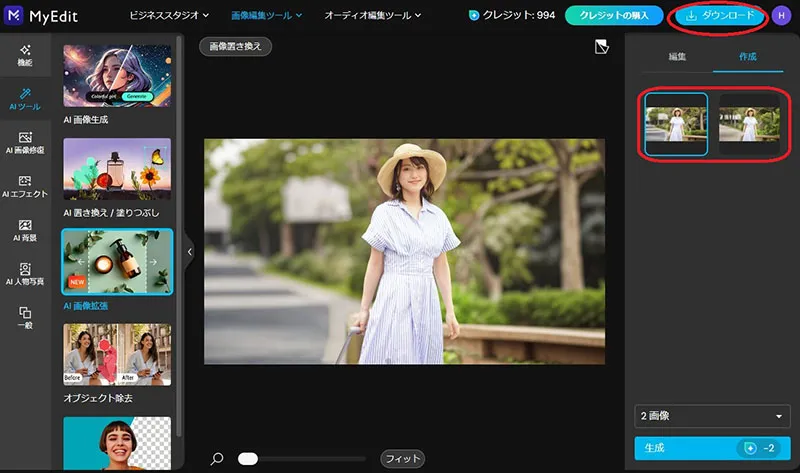Collapse the tool panel with left arrow

point(189,252)
